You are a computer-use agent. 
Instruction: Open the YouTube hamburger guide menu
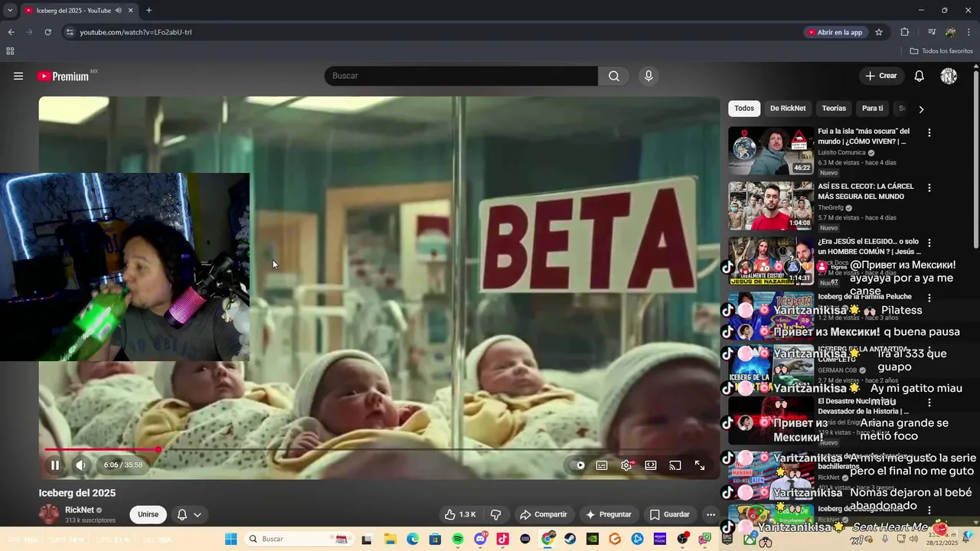point(18,76)
